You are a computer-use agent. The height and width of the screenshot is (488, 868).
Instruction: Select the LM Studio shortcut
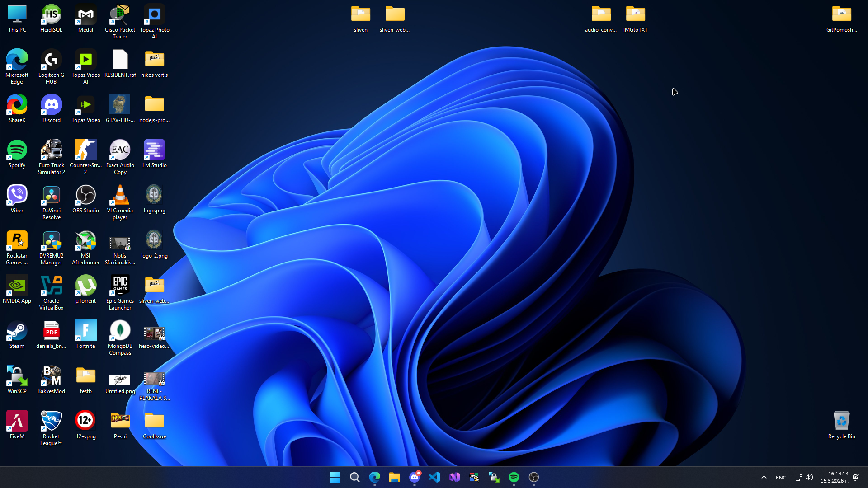155,155
